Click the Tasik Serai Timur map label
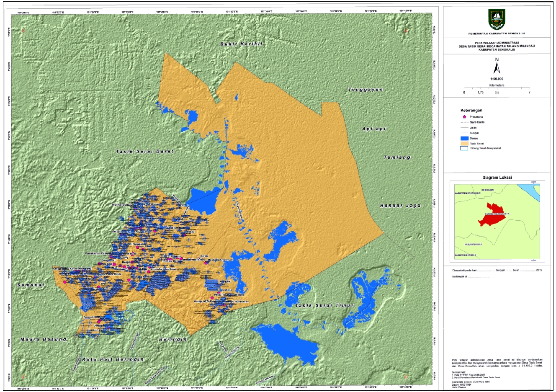556x392 pixels. [x=324, y=305]
